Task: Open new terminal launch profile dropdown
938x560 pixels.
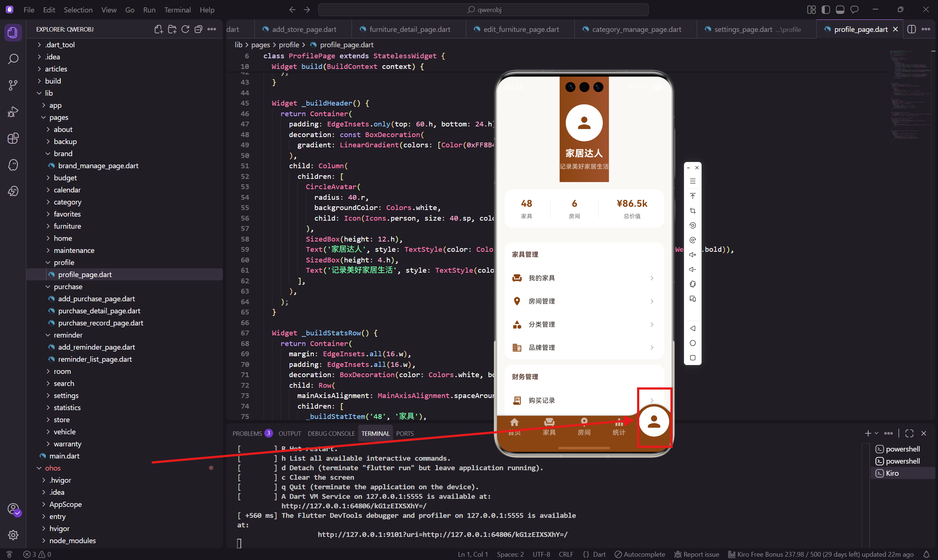Action: point(876,433)
